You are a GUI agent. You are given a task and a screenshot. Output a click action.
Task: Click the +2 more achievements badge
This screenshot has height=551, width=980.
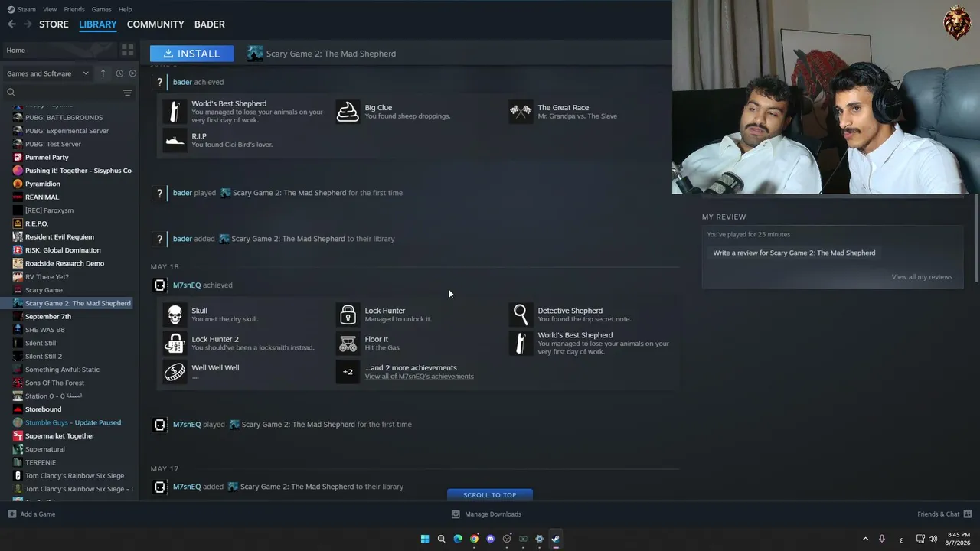pos(348,371)
